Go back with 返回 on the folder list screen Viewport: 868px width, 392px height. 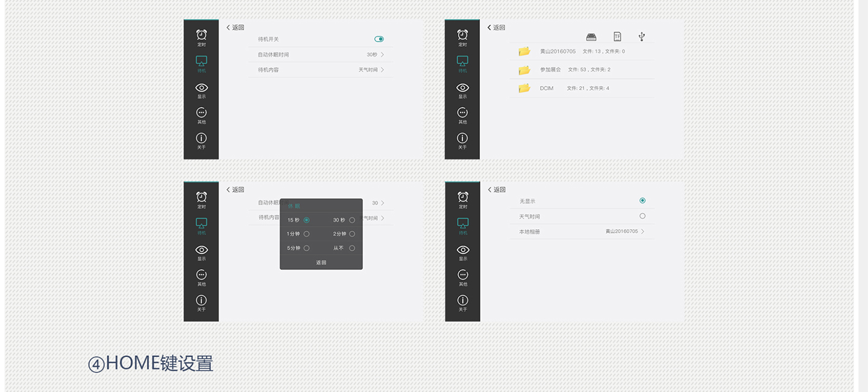tap(496, 28)
